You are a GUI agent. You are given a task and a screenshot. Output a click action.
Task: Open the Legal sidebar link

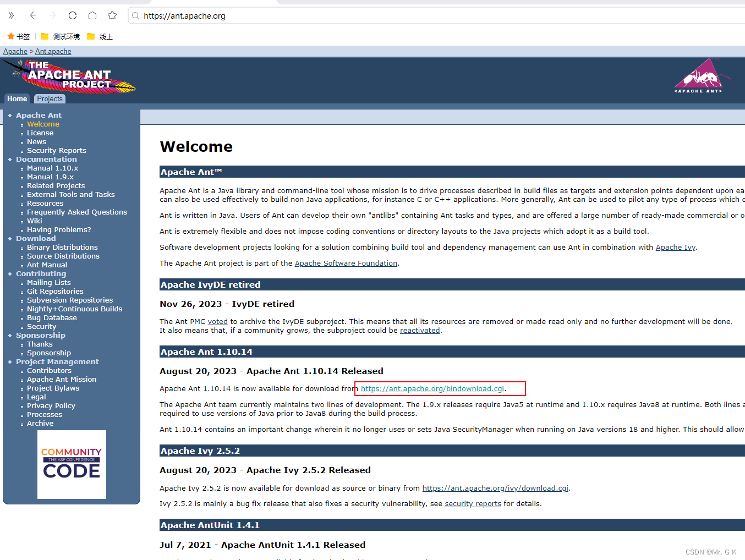point(36,397)
